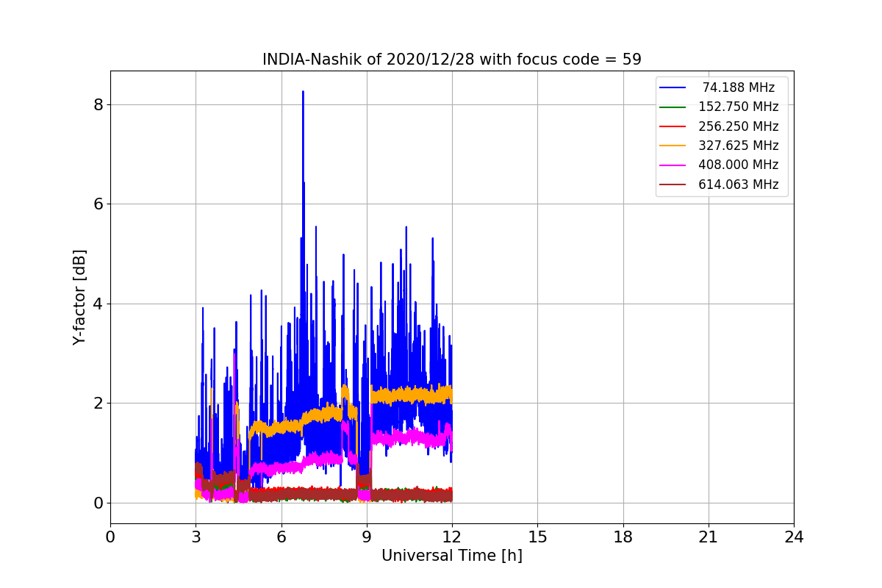This screenshot has height=588, width=882.
Task: Click the orange line sample for 327.625 MHz
Action: tap(673, 146)
